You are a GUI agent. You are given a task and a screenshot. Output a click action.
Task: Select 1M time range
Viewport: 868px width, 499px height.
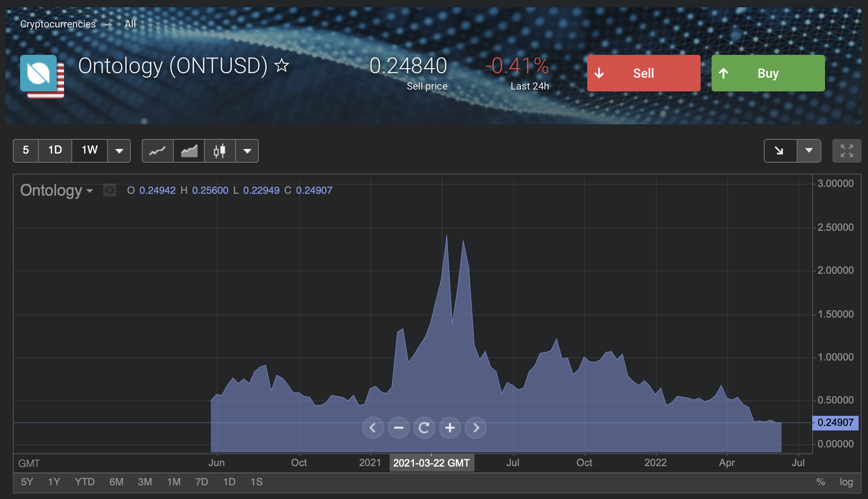point(174,482)
